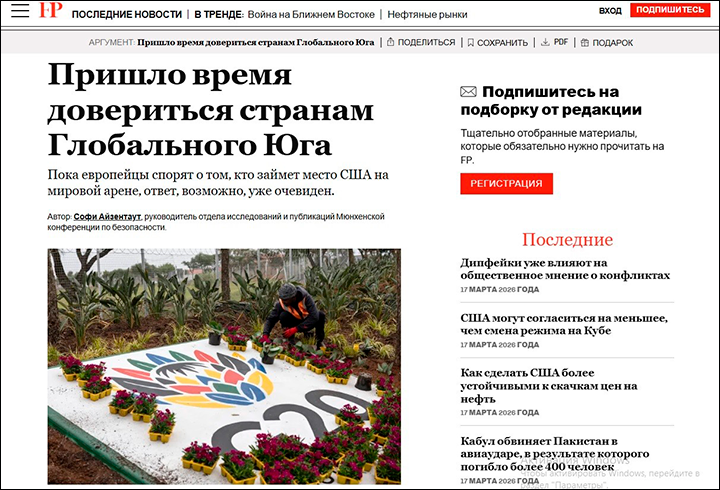Download the article via PDF icon
The image size is (720, 490).
[545, 43]
